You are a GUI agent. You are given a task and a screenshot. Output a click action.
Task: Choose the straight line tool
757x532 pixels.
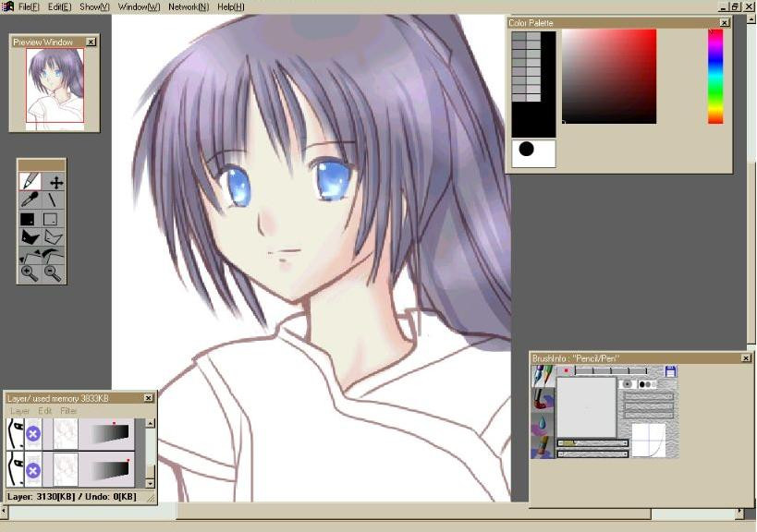click(52, 199)
